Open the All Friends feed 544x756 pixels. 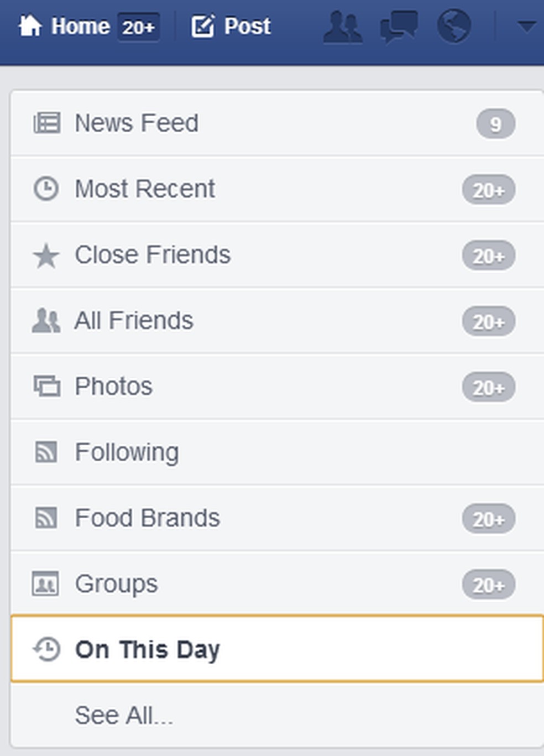click(x=134, y=321)
